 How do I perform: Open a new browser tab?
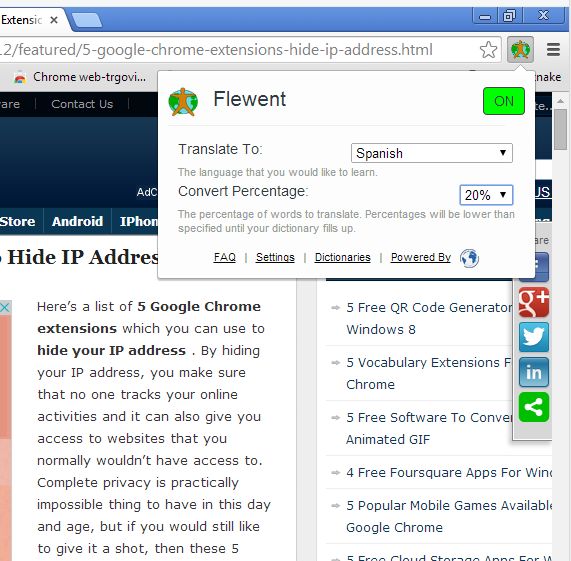[86, 20]
